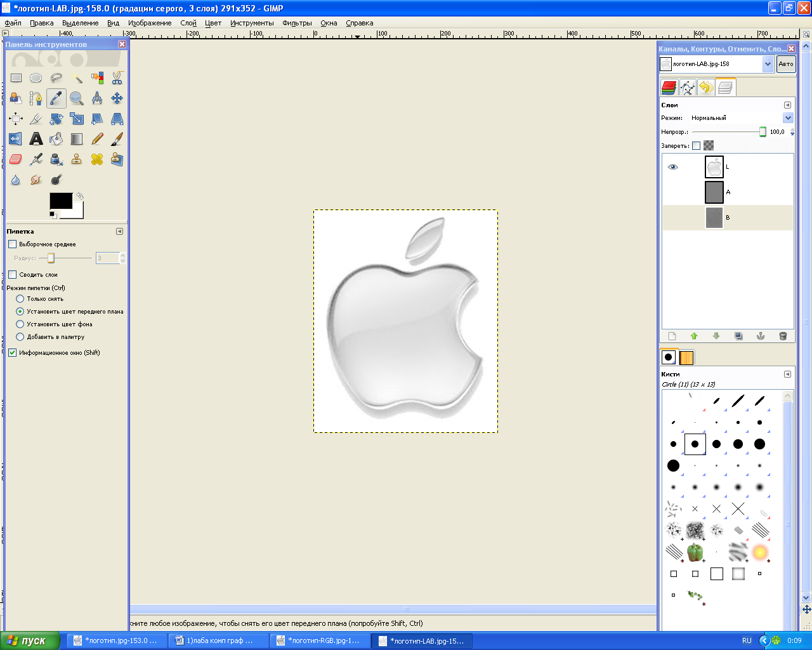Open the 'Правка' menu
This screenshot has height=650, width=812.
coord(42,23)
